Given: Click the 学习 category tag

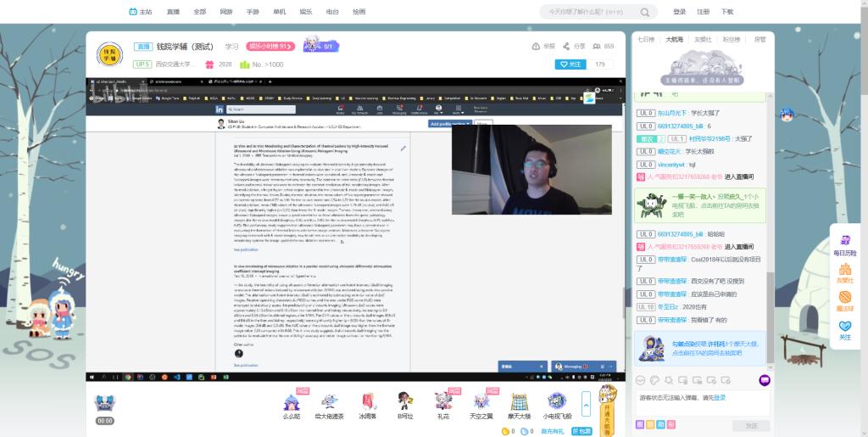Looking at the screenshot, I should tap(231, 47).
